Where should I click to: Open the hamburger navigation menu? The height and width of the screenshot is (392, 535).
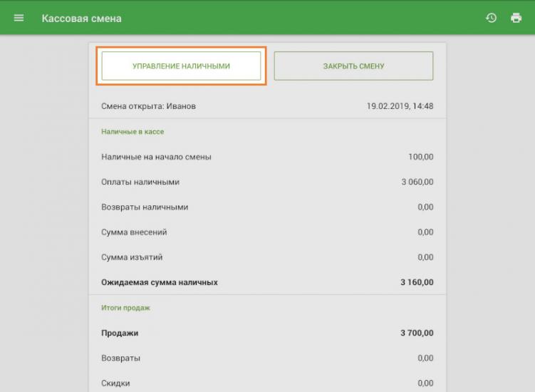pos(19,18)
